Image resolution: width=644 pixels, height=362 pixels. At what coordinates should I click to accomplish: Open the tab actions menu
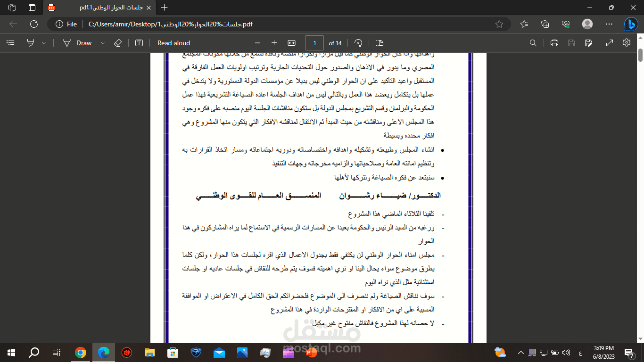click(x=32, y=8)
